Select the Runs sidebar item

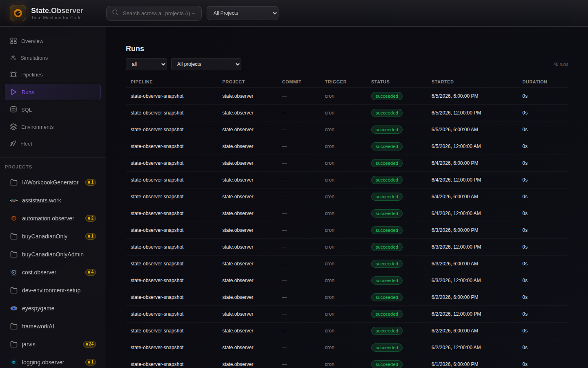[53, 92]
